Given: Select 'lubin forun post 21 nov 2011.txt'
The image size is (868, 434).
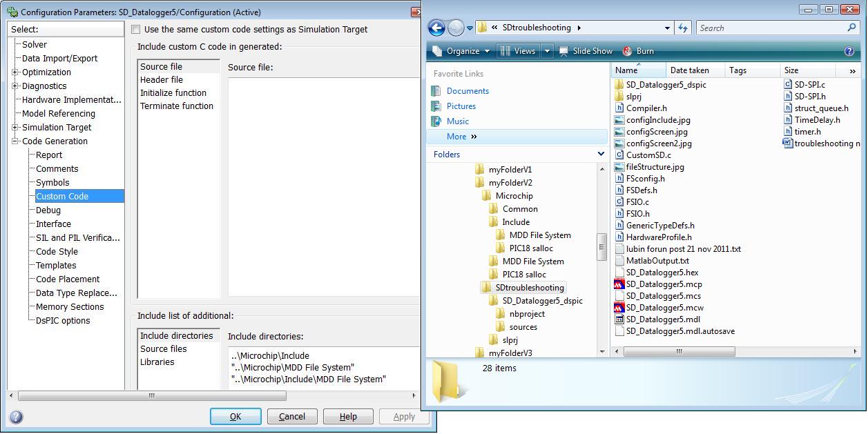Looking at the screenshot, I should pos(683,249).
